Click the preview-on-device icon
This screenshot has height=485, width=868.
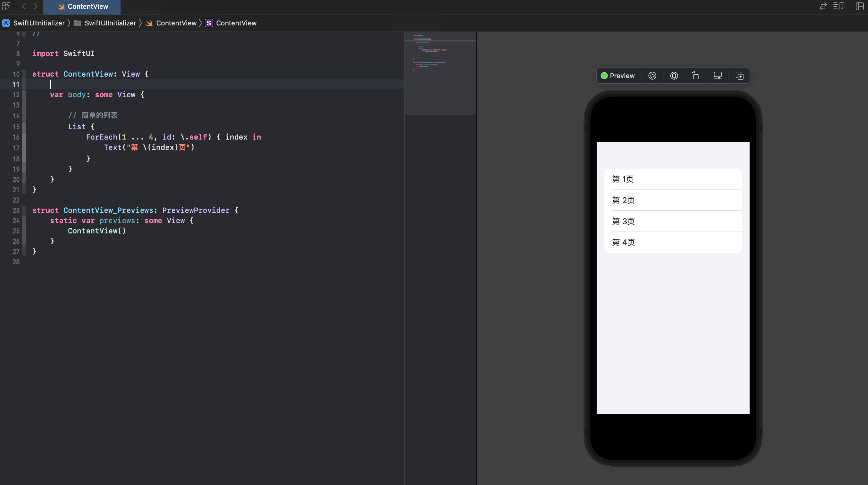tap(674, 76)
